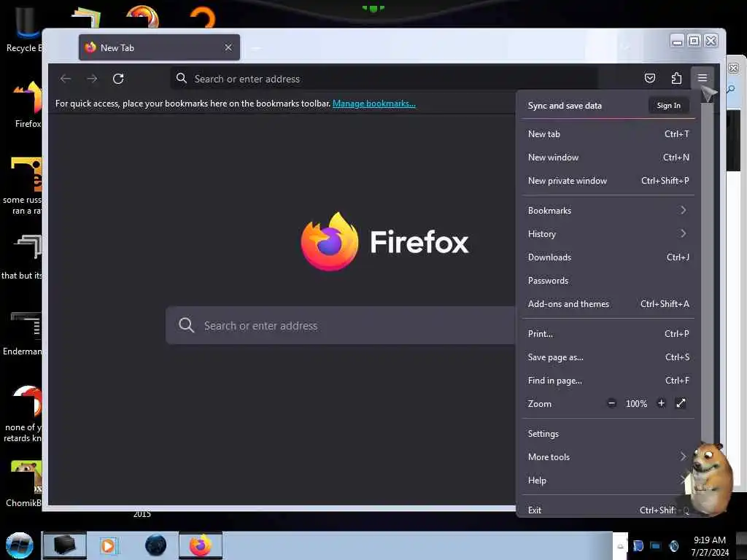Open the media player taskbar icon
Screen dimensions: 747x560
(x=109, y=545)
